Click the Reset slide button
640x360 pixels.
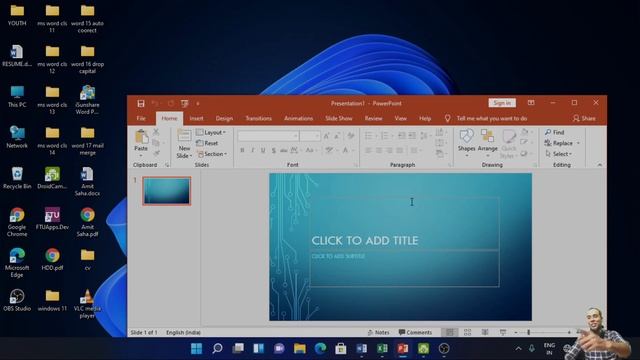[x=207, y=143]
